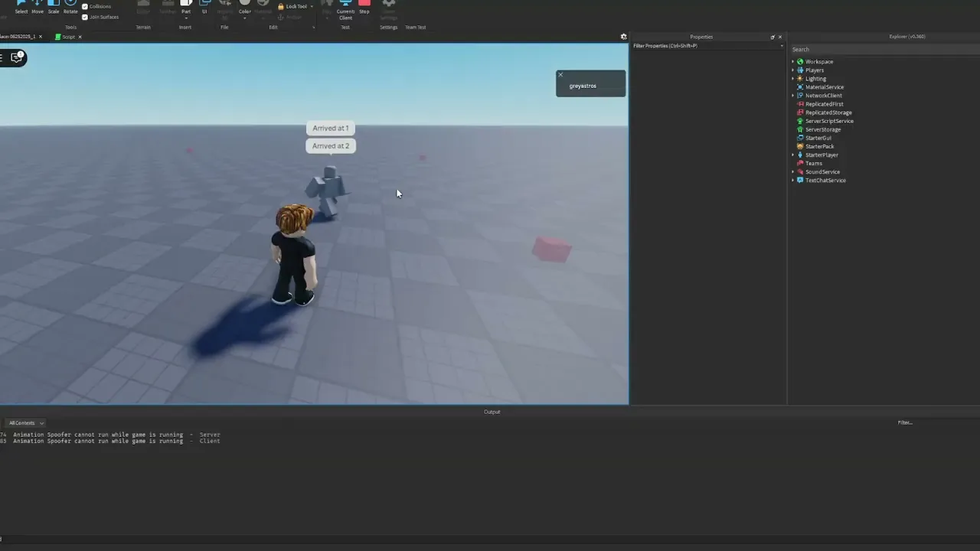Toggle the Join Surfaces checkbox
This screenshot has width=980, height=551.
[84, 17]
